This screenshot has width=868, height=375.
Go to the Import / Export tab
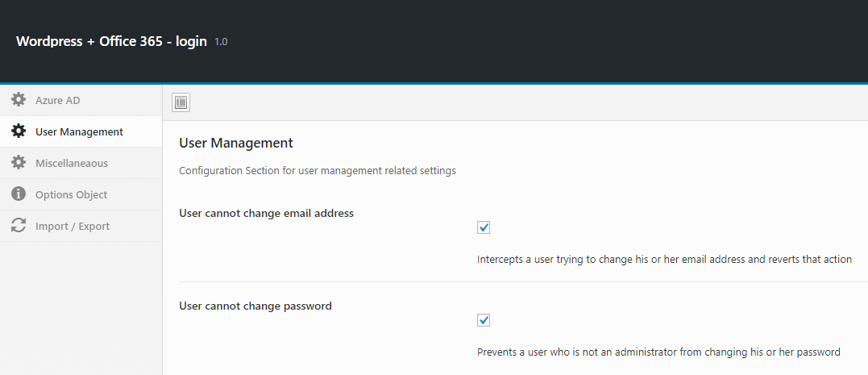(x=81, y=226)
